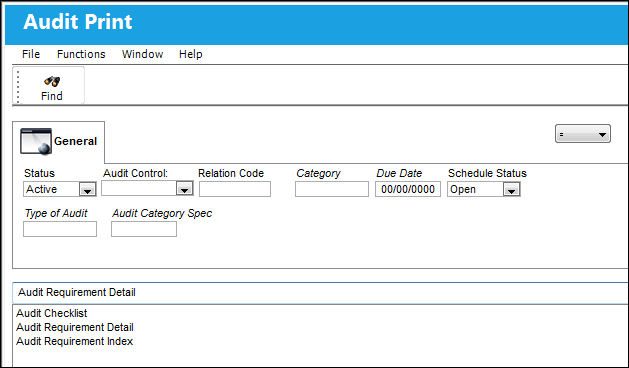Expand the Status dropdown showing Active
The width and height of the screenshot is (629, 368).
coord(87,189)
